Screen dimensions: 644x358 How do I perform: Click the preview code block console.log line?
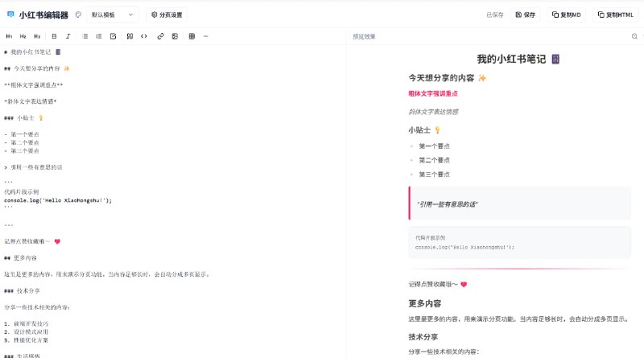(x=464, y=247)
